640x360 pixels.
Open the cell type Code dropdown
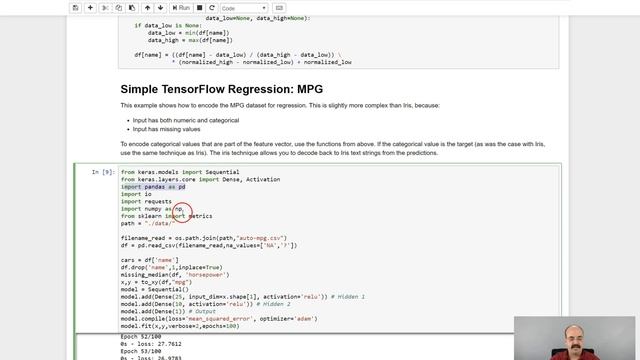click(244, 8)
